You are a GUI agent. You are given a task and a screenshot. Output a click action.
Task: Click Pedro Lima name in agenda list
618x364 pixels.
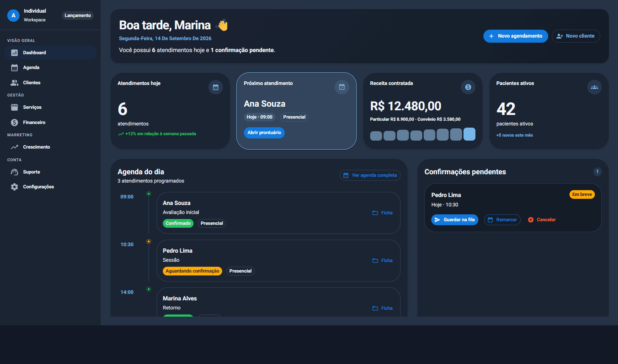tap(178, 251)
